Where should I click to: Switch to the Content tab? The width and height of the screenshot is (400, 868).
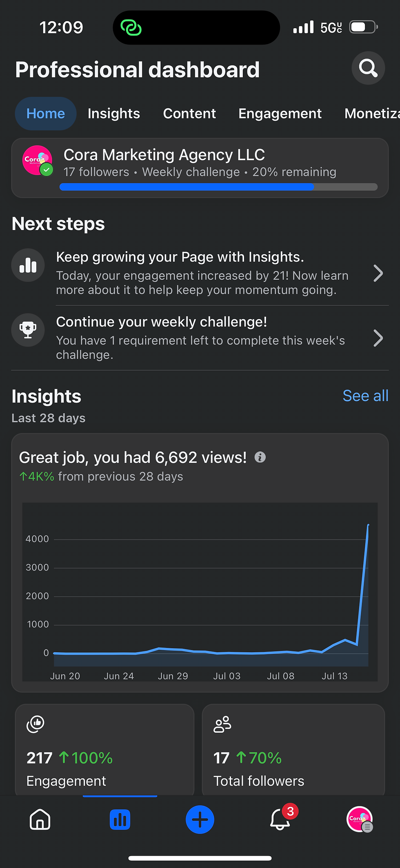tap(189, 114)
